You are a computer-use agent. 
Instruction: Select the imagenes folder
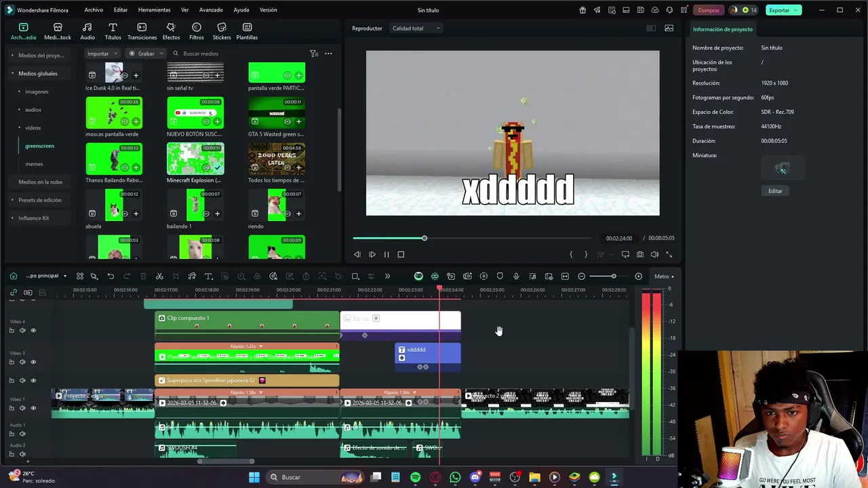37,91
